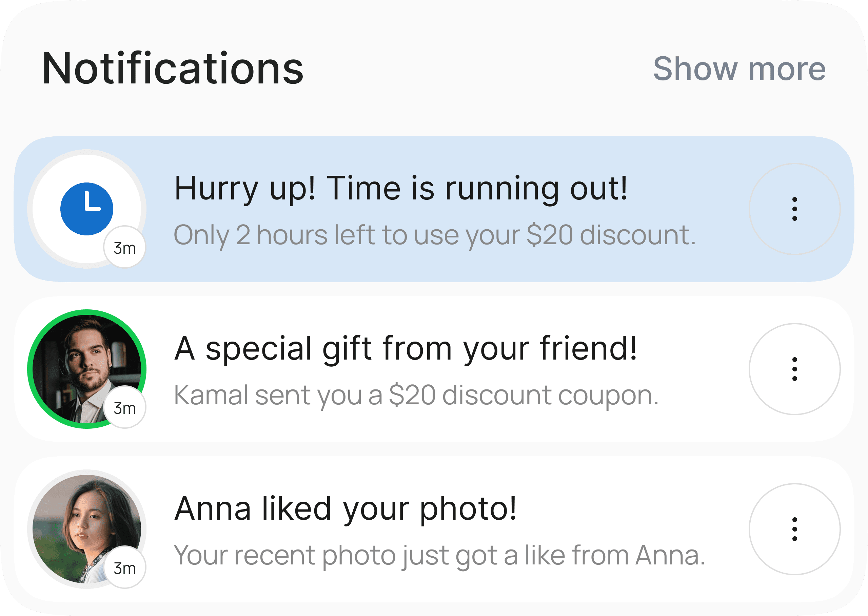Open "A special gift from your friend!" title
The image size is (868, 616).
[406, 348]
